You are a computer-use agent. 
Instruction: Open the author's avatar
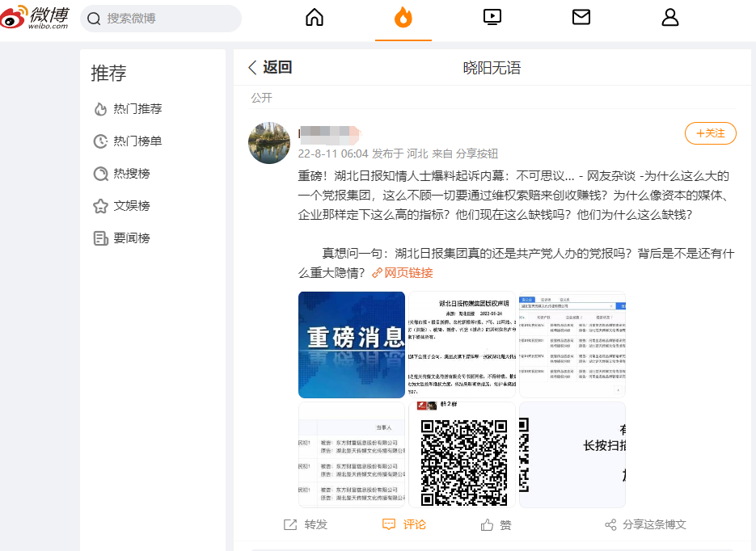click(x=269, y=142)
